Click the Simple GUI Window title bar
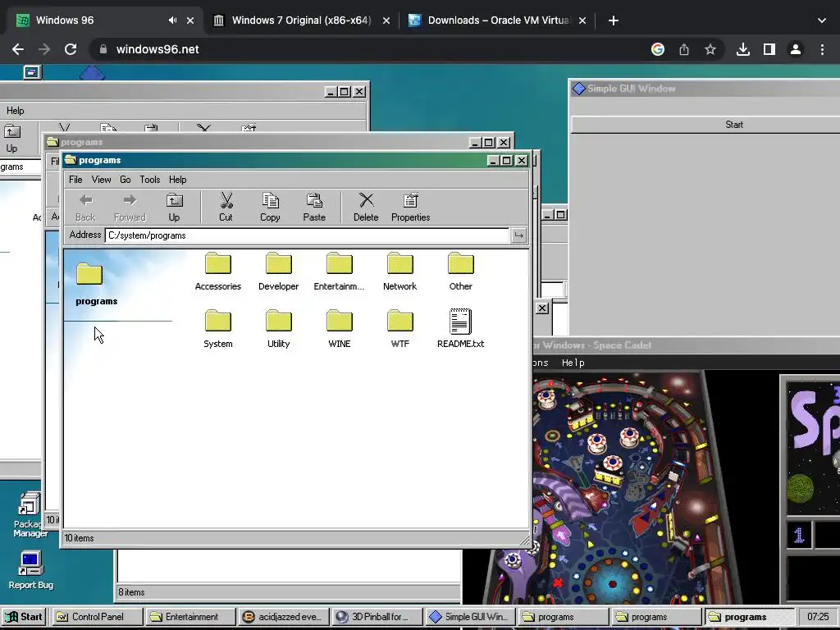 point(705,89)
